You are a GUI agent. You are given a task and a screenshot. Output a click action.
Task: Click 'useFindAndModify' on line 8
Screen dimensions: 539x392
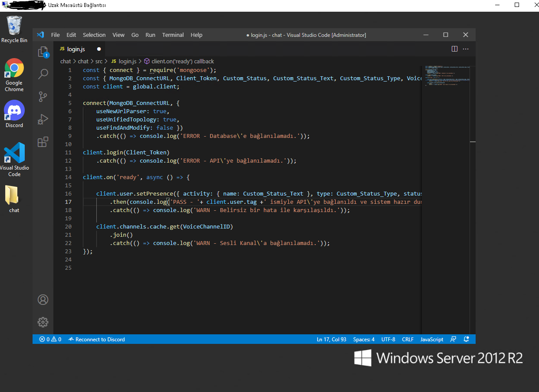click(123, 128)
